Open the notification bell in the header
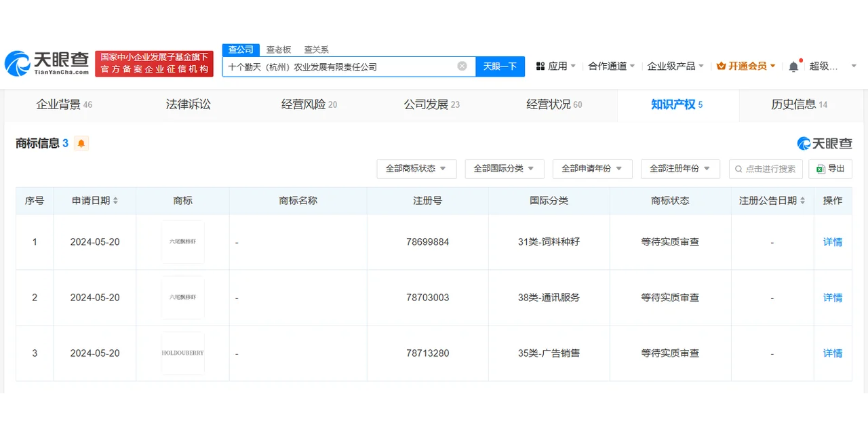 793,66
